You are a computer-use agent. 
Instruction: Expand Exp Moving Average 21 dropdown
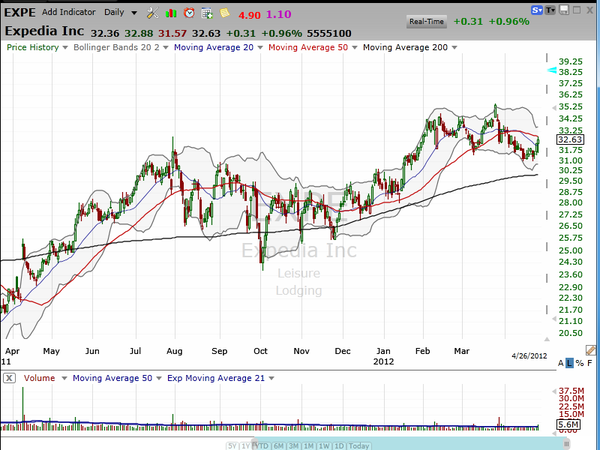[x=272, y=378]
